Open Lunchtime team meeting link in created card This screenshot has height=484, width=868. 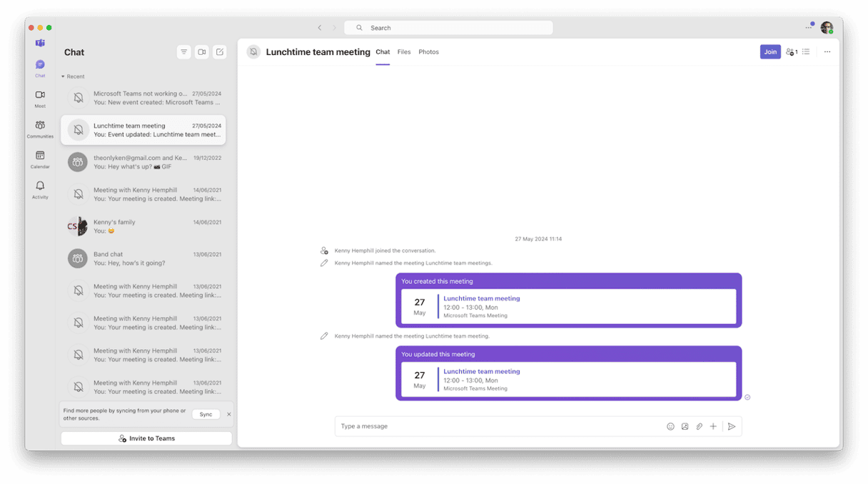click(x=482, y=298)
